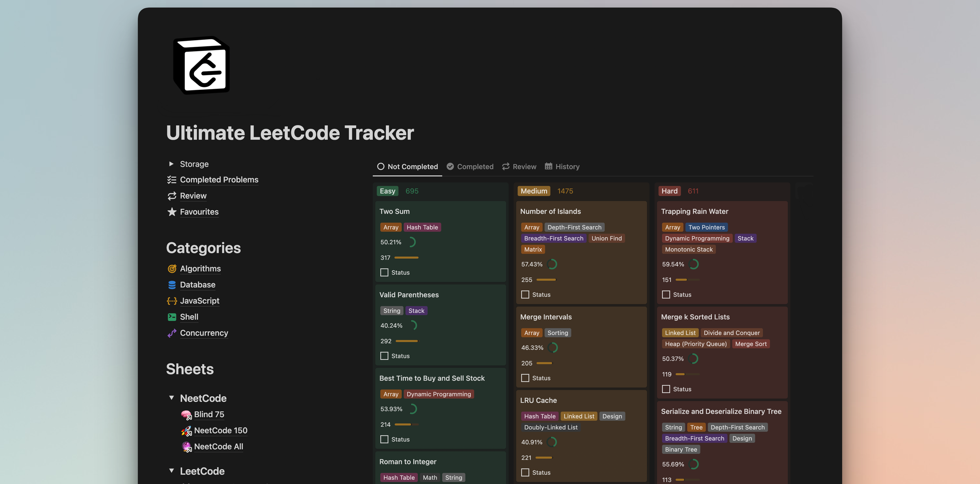Open the Merge Intervals problem card
The width and height of the screenshot is (980, 484).
click(546, 317)
